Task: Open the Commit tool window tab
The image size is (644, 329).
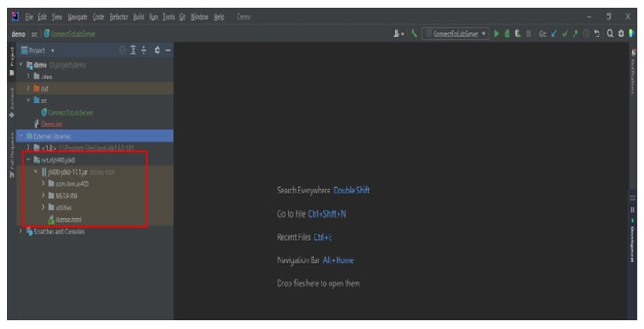Action: coord(12,103)
